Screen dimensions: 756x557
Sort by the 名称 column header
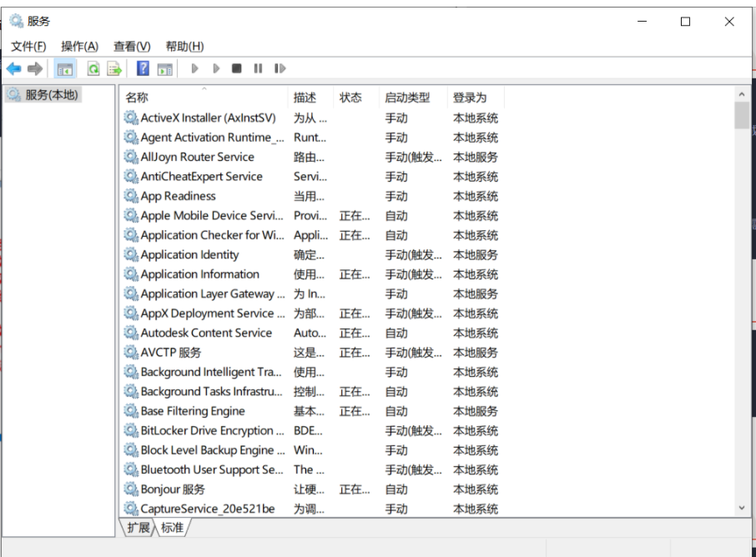(x=204, y=98)
